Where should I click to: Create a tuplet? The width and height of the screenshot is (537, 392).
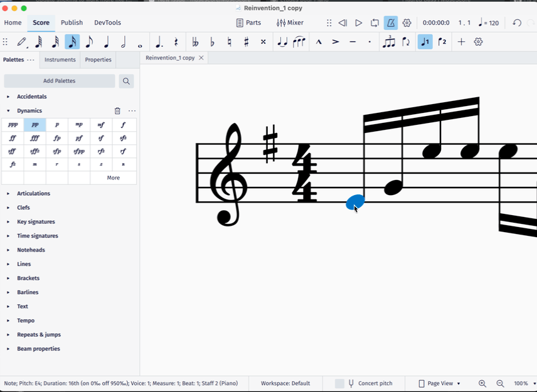(389, 42)
